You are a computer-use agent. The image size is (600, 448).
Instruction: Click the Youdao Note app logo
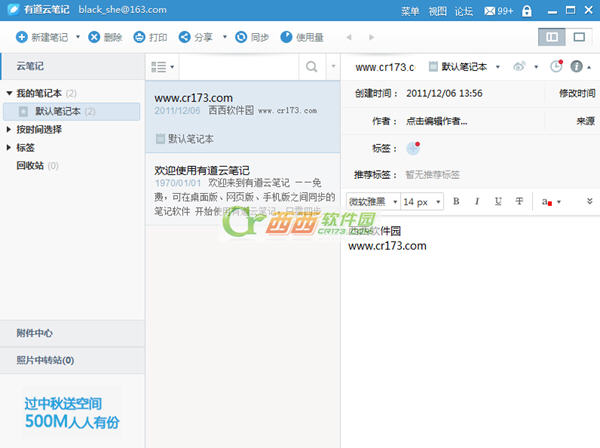coord(13,9)
